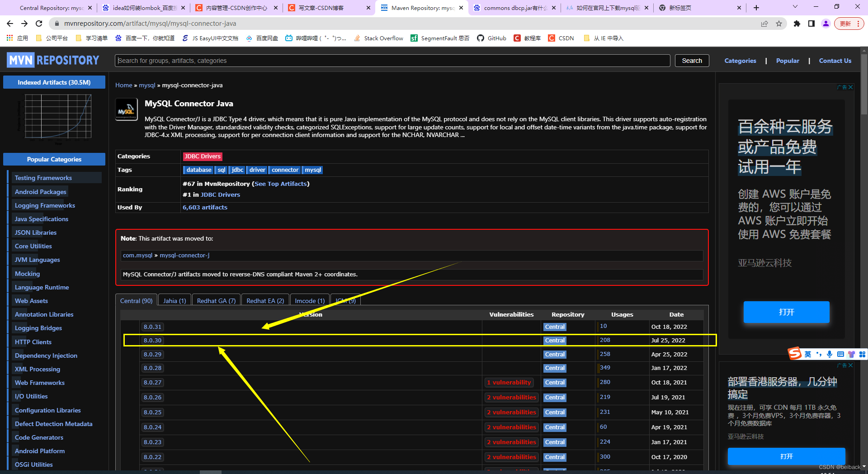The height and width of the screenshot is (474, 868).
Task: Click the Sogou input method S icon
Action: [795, 354]
